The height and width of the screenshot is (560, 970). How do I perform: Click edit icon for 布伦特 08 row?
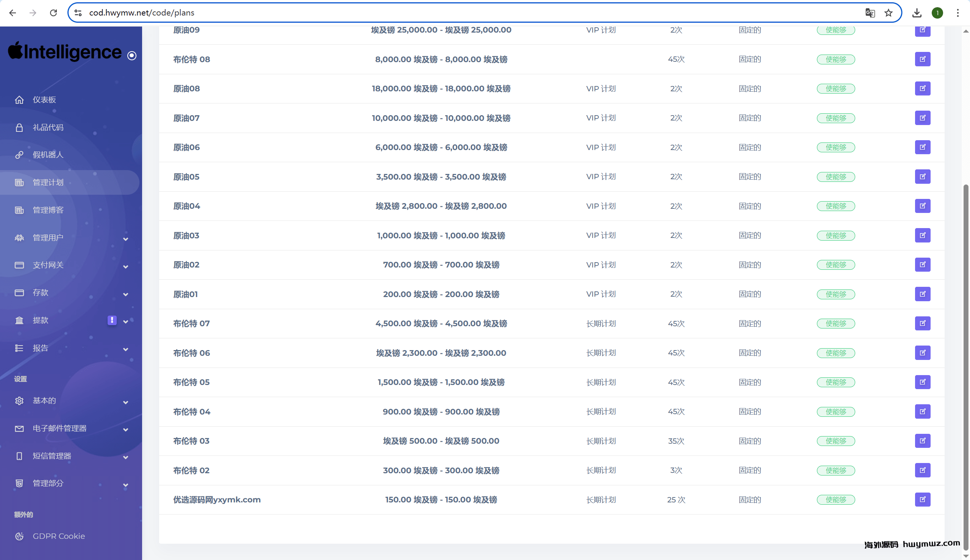[x=922, y=59]
